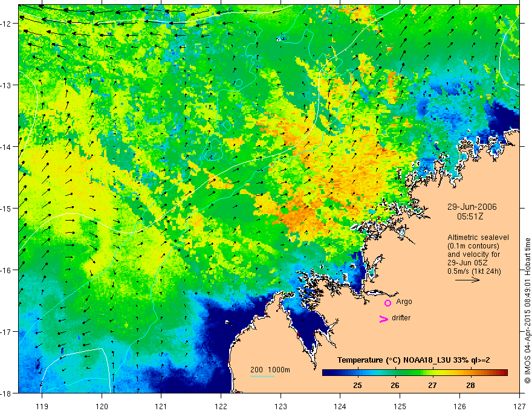
Task: Click the latitude axis label -15
Action: point(6,208)
